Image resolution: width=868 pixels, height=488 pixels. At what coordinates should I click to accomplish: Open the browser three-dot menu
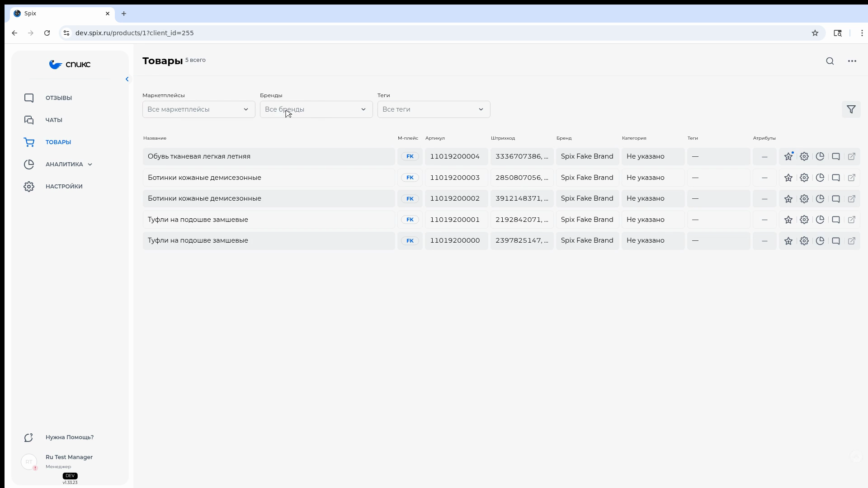(862, 33)
